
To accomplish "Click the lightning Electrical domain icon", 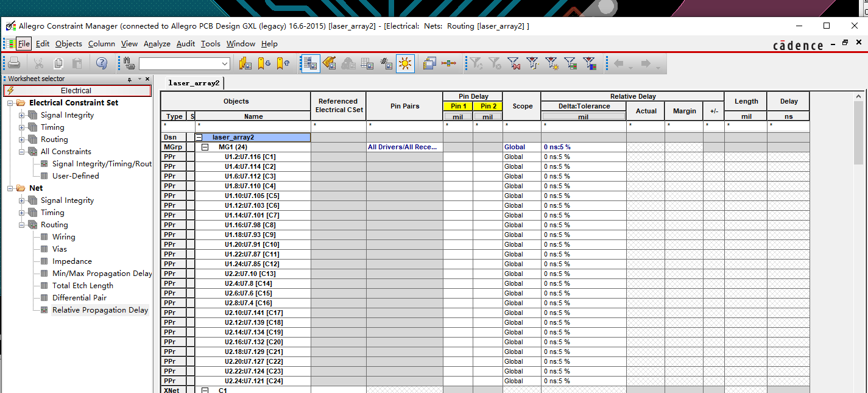I will click(x=10, y=91).
